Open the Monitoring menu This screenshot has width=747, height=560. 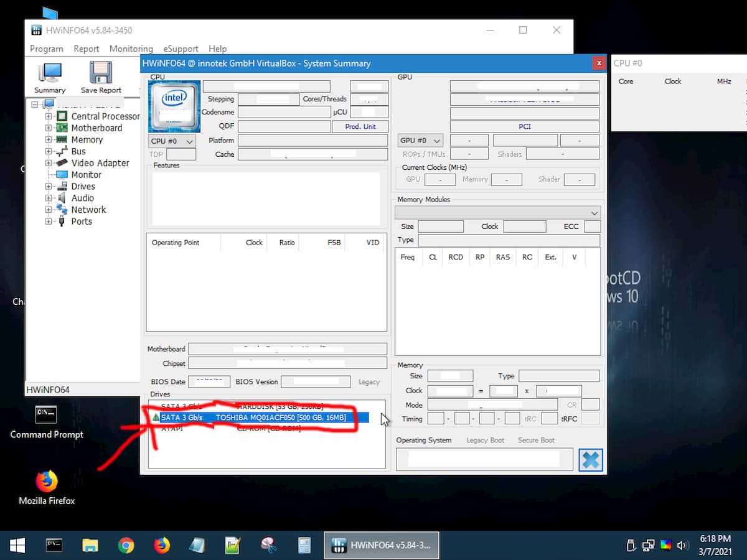click(131, 49)
